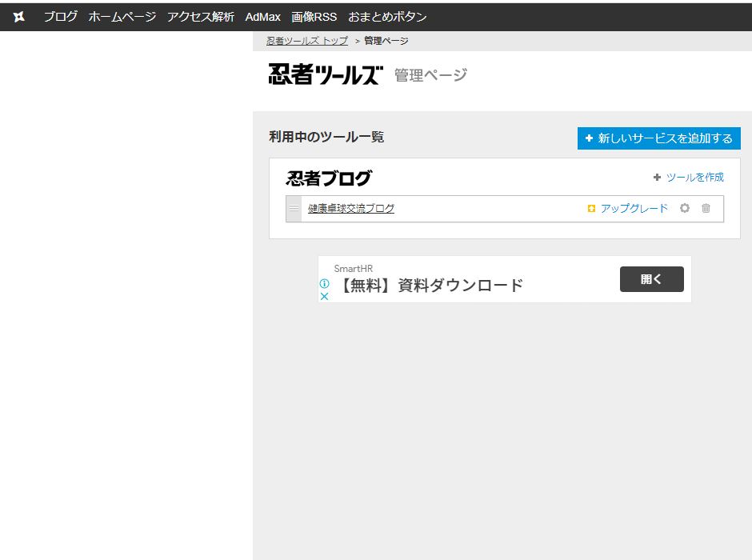
Task: Click the 忍者ツールズ title logo
Action: click(x=326, y=74)
